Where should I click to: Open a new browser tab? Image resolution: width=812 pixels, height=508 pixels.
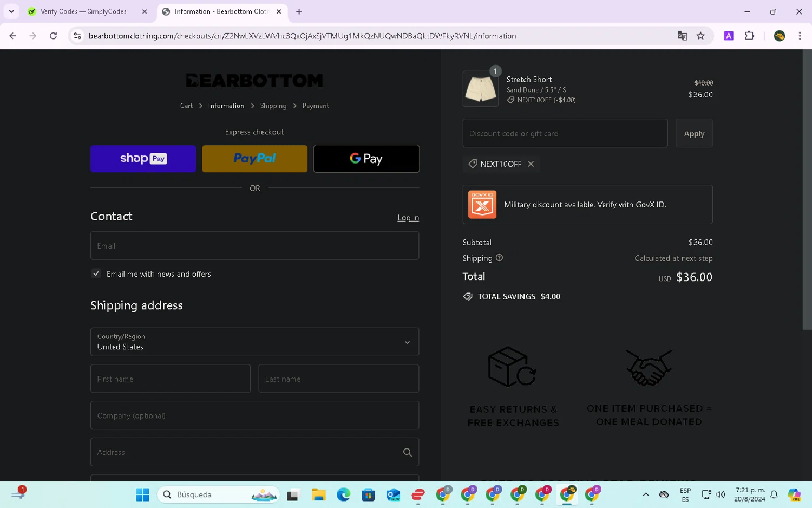(299, 11)
